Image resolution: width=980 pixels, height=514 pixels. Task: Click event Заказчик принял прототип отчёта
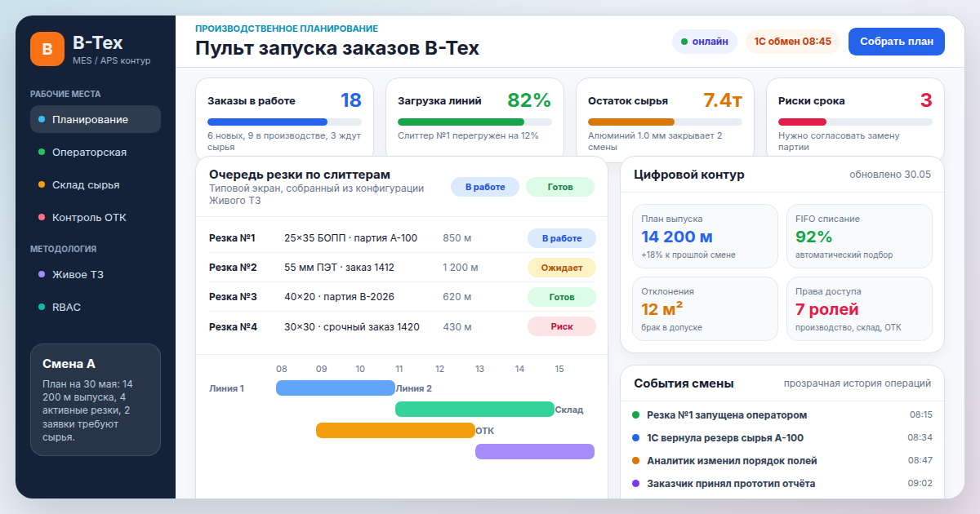coord(731,484)
